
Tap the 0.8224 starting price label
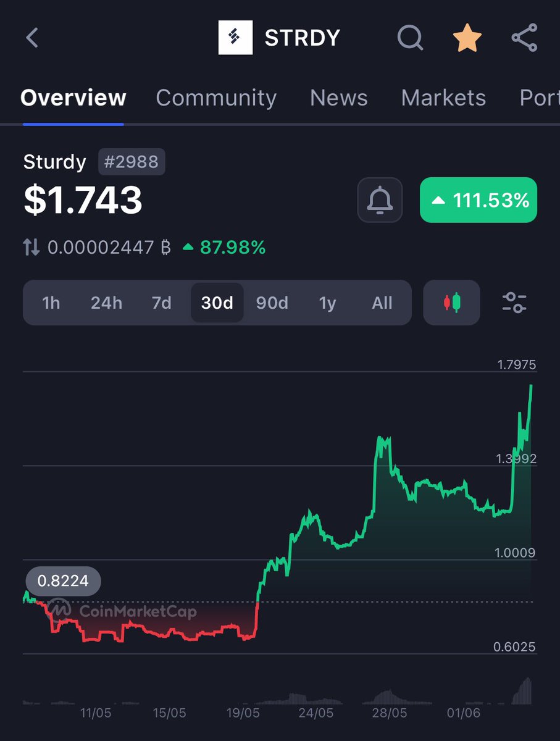click(63, 580)
